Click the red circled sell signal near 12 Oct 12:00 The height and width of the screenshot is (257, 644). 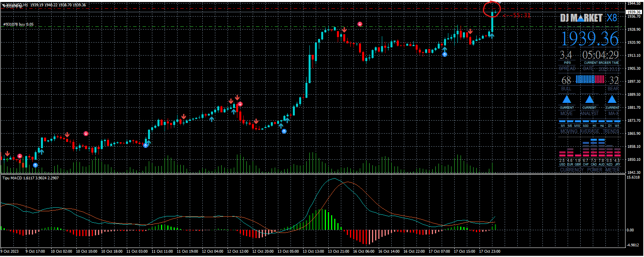coord(240,104)
